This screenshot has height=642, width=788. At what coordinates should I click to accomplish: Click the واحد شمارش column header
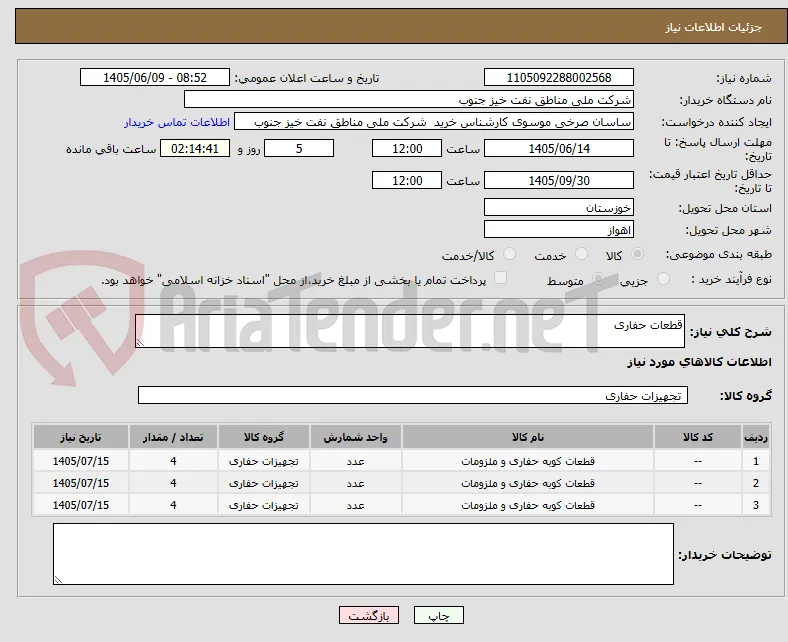click(x=355, y=437)
